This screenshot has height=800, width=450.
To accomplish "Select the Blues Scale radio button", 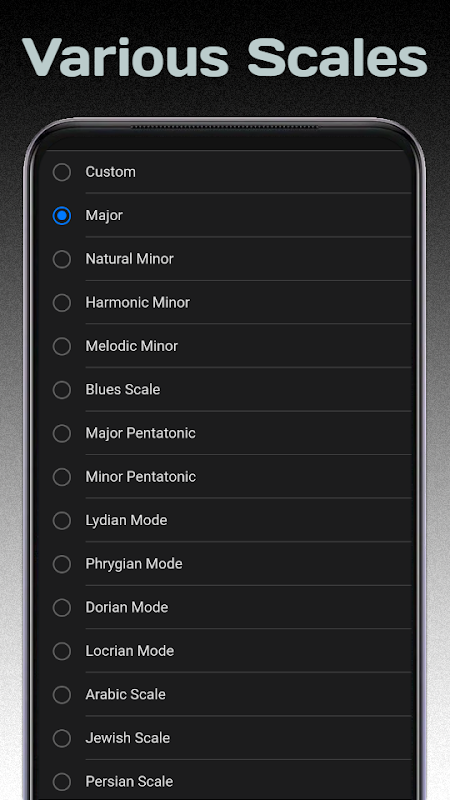I will pos(62,390).
